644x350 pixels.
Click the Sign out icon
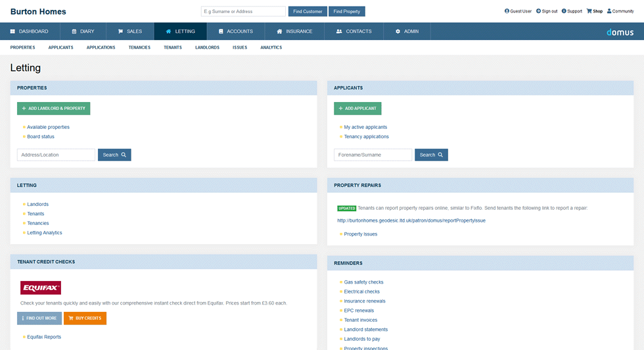538,11
